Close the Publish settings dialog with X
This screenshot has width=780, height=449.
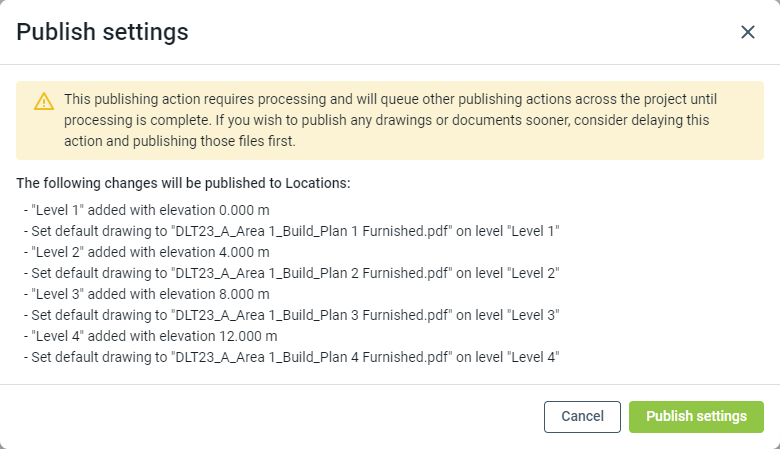tap(748, 32)
